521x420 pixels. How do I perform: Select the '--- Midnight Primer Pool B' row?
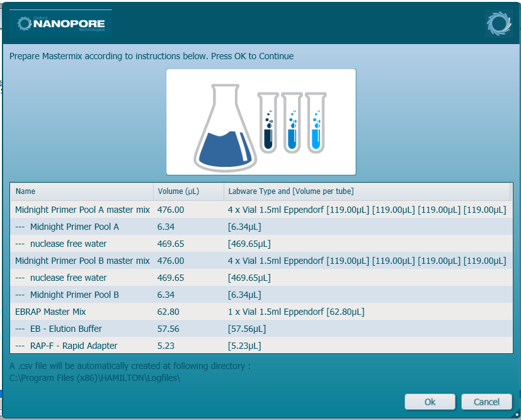click(261, 295)
